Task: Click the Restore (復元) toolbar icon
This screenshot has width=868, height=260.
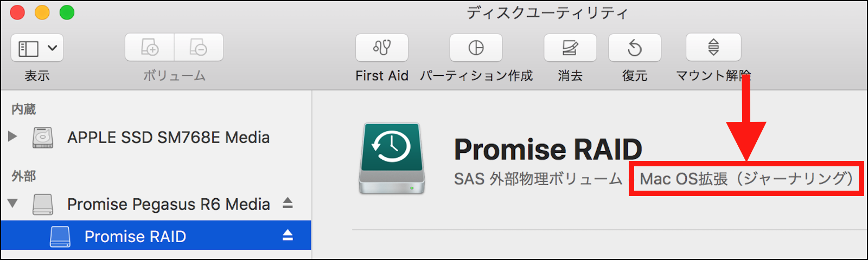Action: [x=634, y=48]
